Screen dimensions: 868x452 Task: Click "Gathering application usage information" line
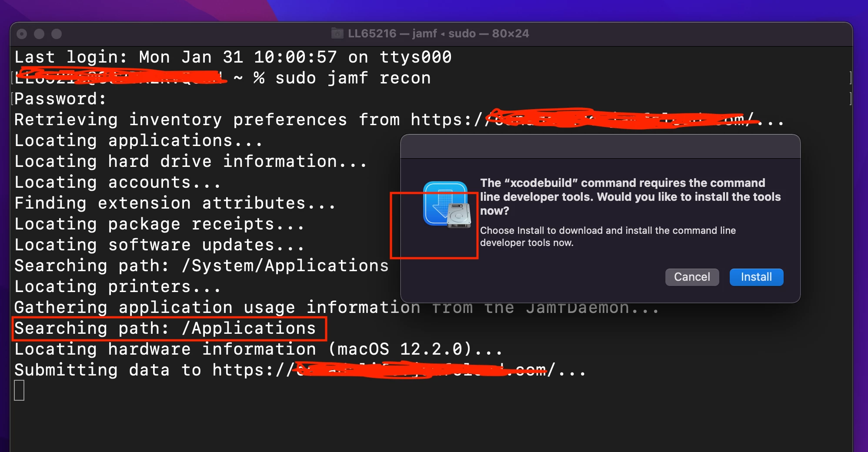click(x=337, y=308)
